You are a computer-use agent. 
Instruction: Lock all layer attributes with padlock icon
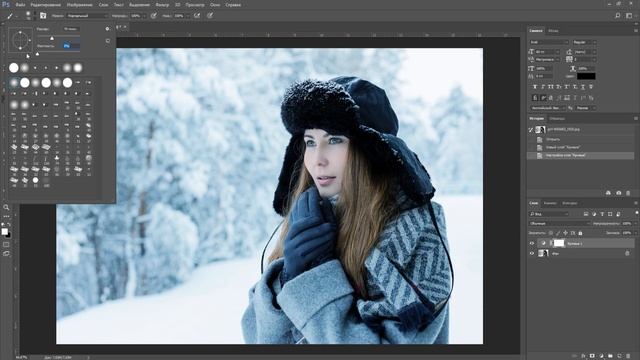coord(580,233)
